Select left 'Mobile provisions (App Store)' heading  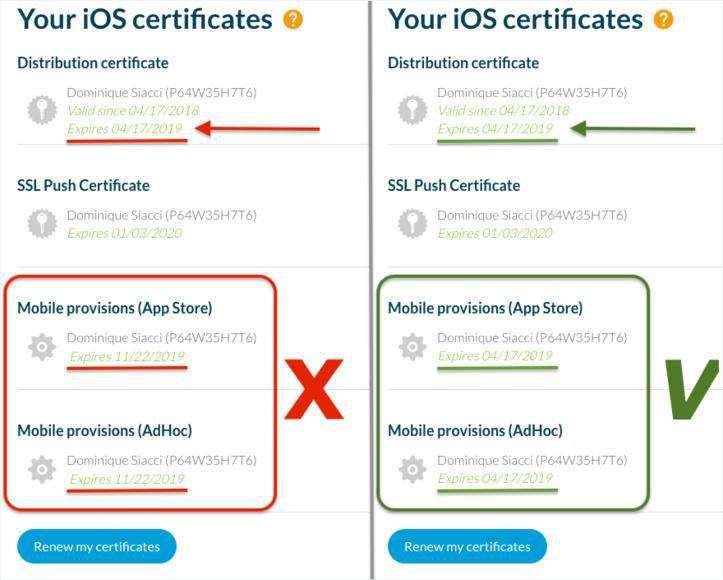(x=115, y=308)
